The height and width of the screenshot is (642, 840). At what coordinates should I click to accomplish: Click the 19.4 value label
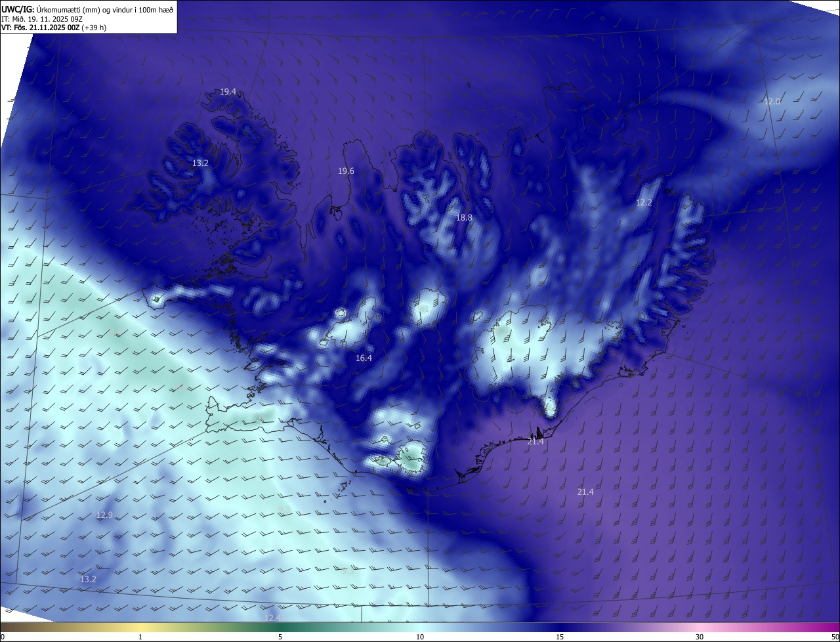click(x=228, y=92)
